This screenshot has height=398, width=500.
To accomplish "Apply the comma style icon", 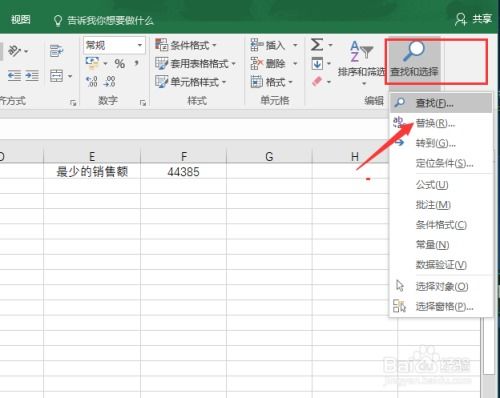I will [x=136, y=63].
